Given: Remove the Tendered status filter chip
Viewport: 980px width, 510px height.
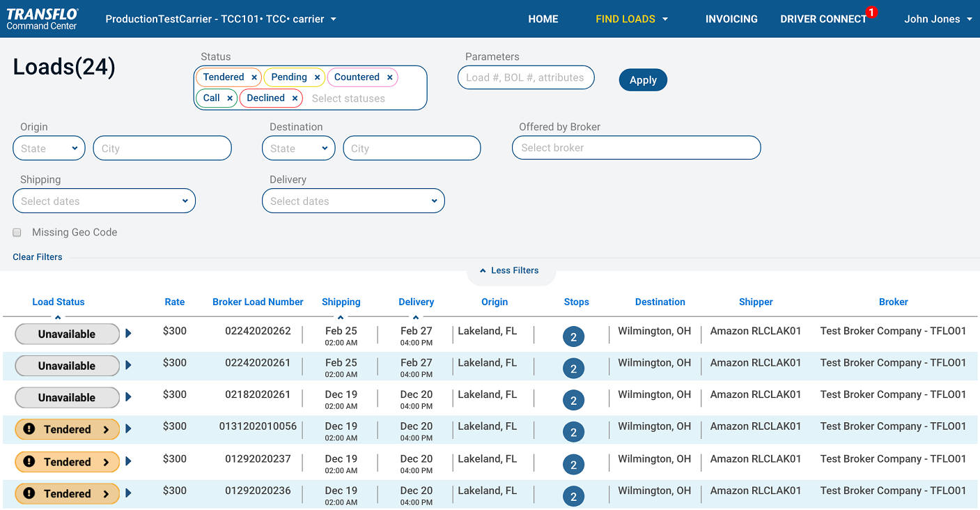Looking at the screenshot, I should [254, 77].
